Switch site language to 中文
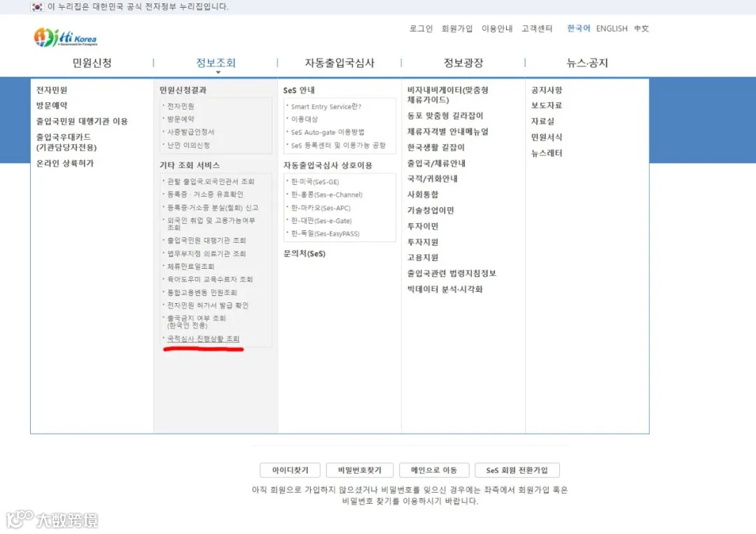Viewport: 756px width, 534px height. 643,29
